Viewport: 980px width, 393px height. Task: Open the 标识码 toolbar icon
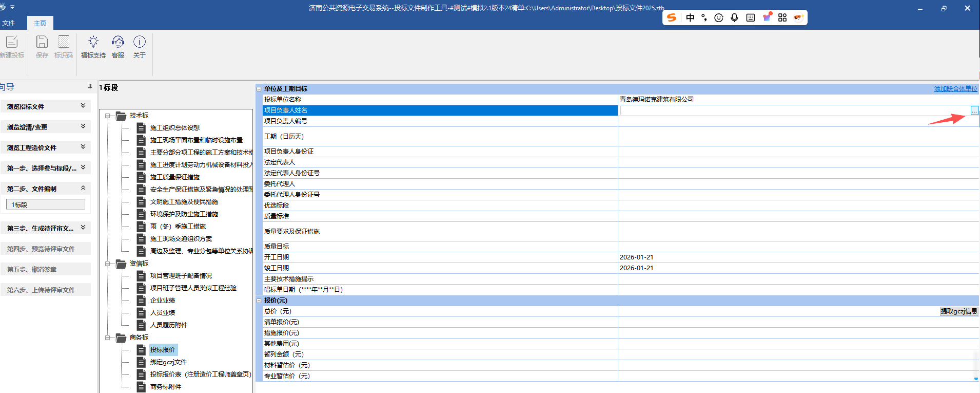[x=64, y=42]
